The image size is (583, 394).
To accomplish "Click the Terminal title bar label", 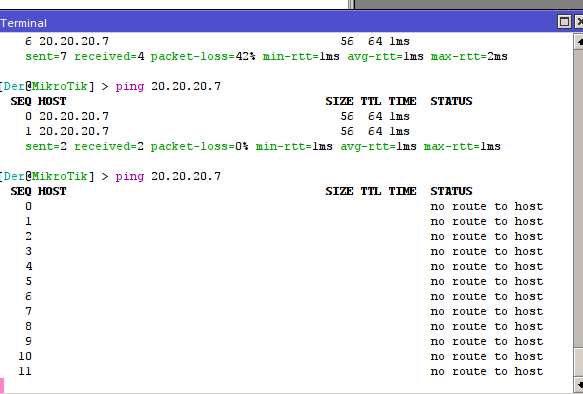I will (x=23, y=23).
